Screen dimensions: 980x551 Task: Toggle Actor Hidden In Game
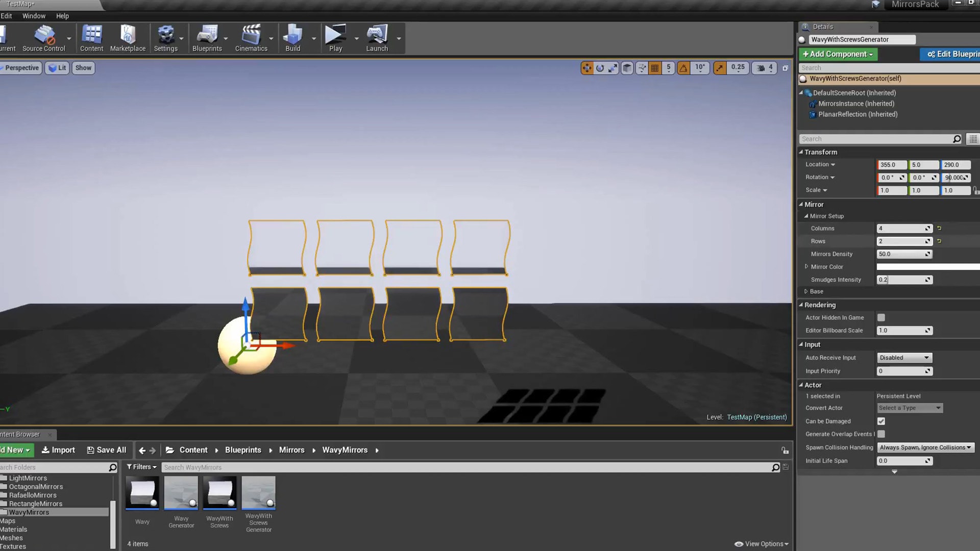880,317
